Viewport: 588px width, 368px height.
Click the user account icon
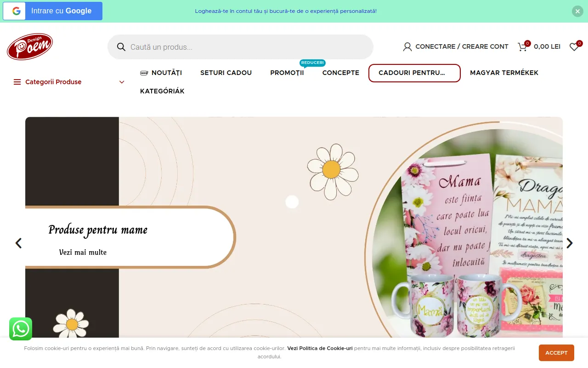[407, 46]
